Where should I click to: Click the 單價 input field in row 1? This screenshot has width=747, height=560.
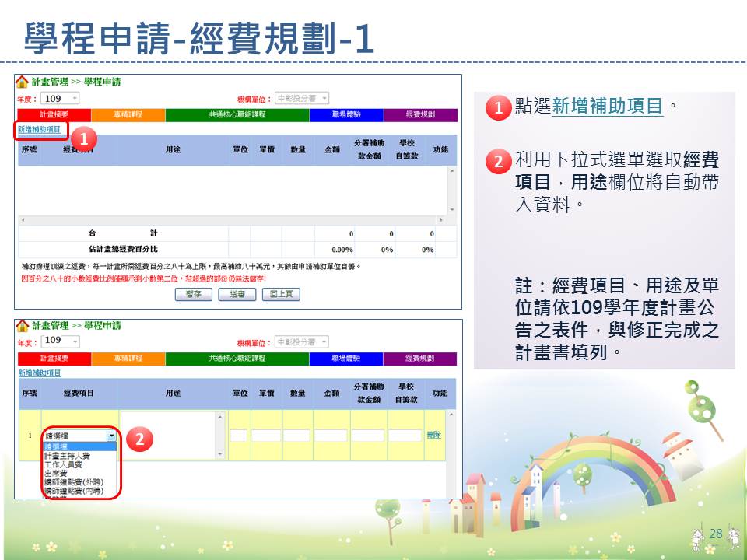[x=265, y=436]
